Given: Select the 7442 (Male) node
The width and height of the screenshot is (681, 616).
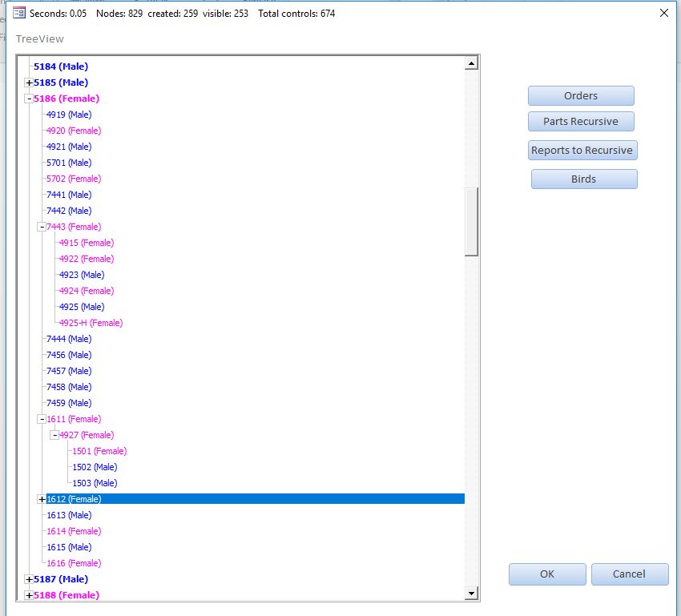Looking at the screenshot, I should click(x=69, y=211).
